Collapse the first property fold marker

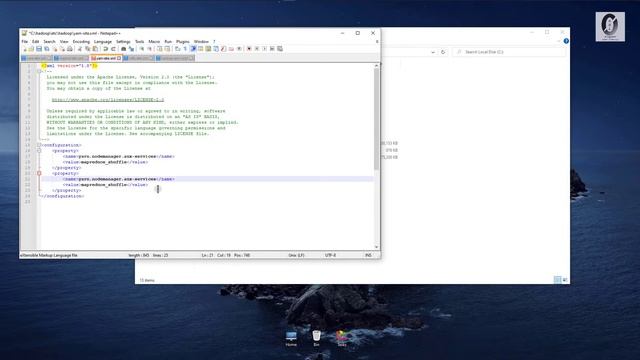coord(39,151)
